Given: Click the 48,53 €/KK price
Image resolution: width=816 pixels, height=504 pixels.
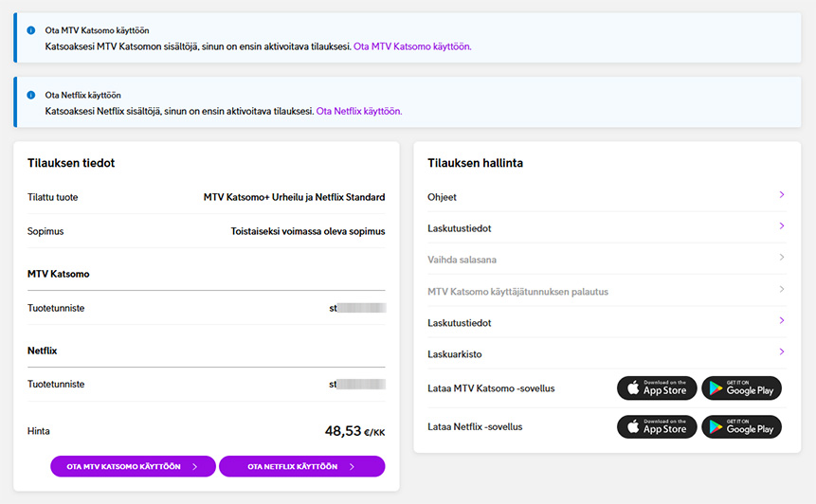Looking at the screenshot, I should (x=354, y=431).
